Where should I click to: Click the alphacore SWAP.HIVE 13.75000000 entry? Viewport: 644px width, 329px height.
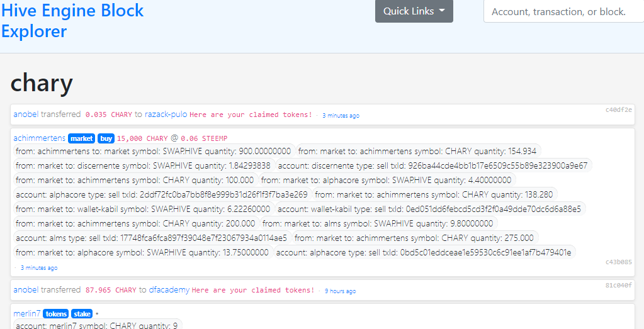143,252
